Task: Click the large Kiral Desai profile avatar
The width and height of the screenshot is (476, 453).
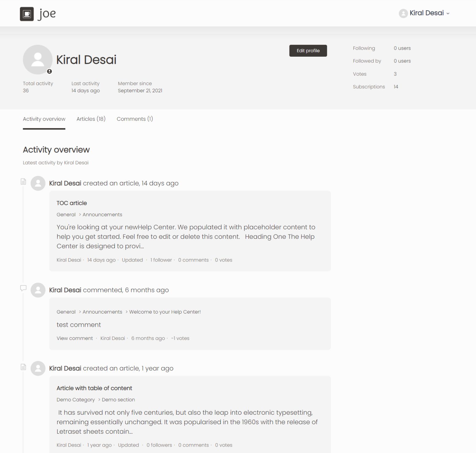Action: (37, 59)
